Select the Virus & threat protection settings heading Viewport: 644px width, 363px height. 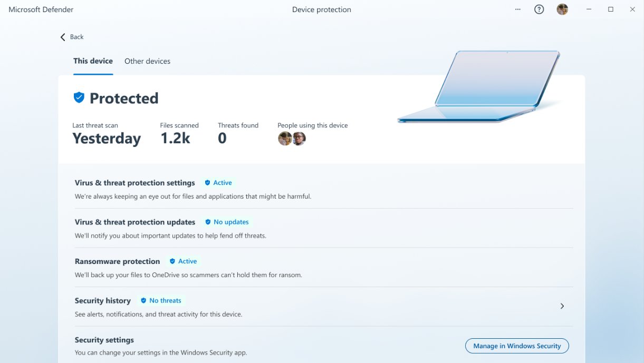pyautogui.click(x=135, y=183)
